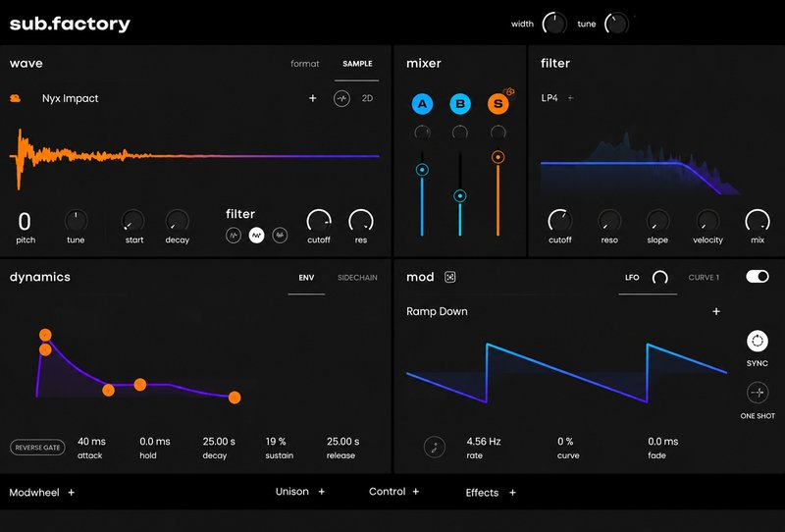This screenshot has height=532, width=785.
Task: Click the 19 % sustain value
Action: pos(276,442)
